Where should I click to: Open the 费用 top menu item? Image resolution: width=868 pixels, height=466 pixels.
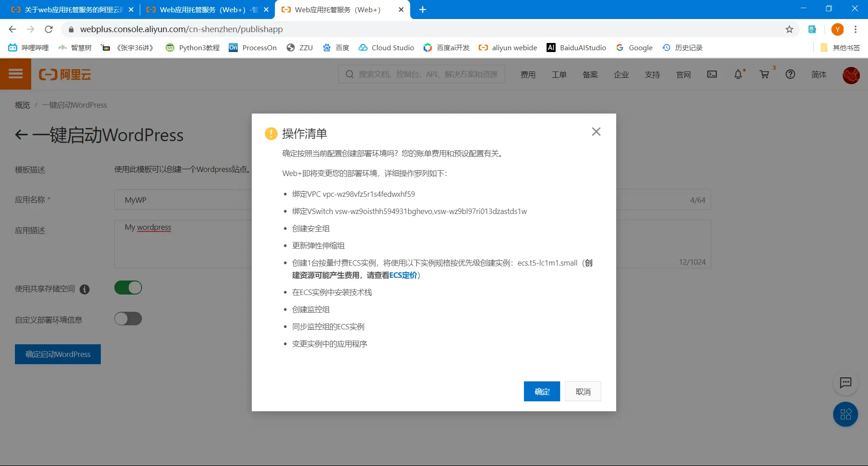[x=528, y=75]
